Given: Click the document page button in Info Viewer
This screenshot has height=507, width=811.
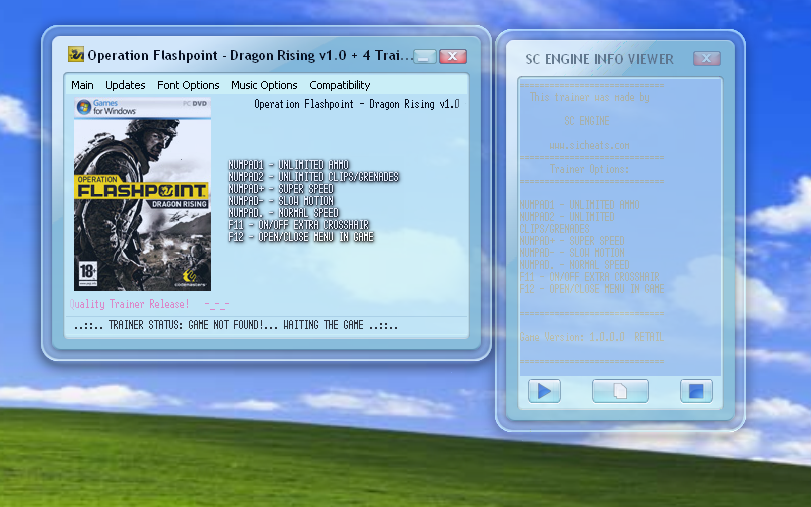Looking at the screenshot, I should 620,391.
